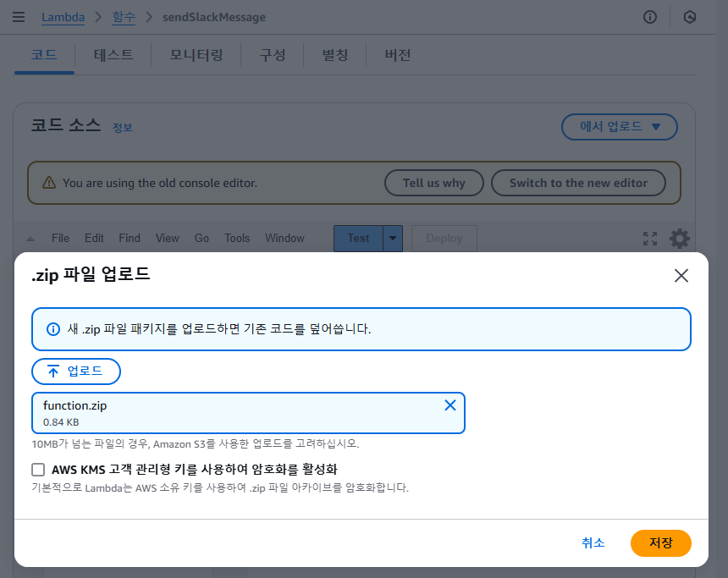Click the 업로드 upload button
728x578 pixels.
76,372
